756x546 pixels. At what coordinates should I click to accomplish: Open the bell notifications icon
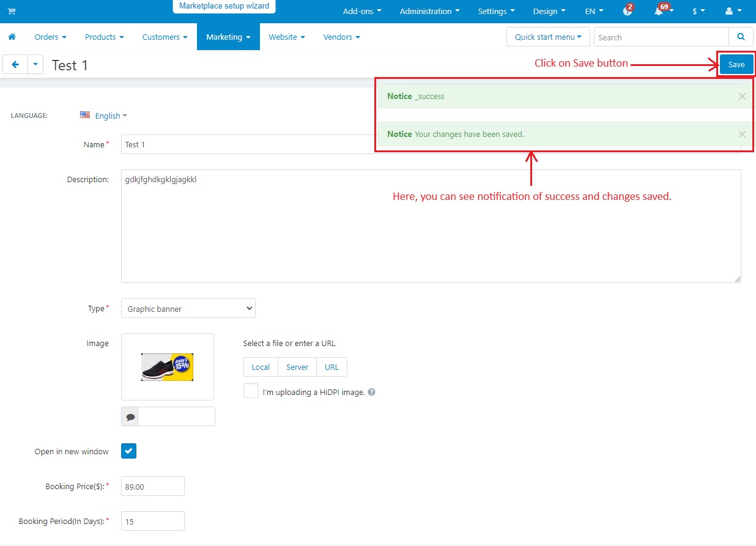660,11
